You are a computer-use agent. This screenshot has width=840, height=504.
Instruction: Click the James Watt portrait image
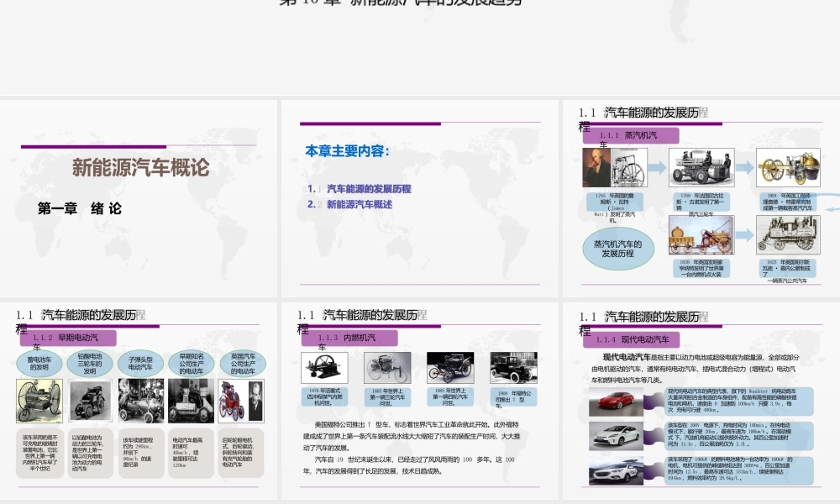point(596,168)
